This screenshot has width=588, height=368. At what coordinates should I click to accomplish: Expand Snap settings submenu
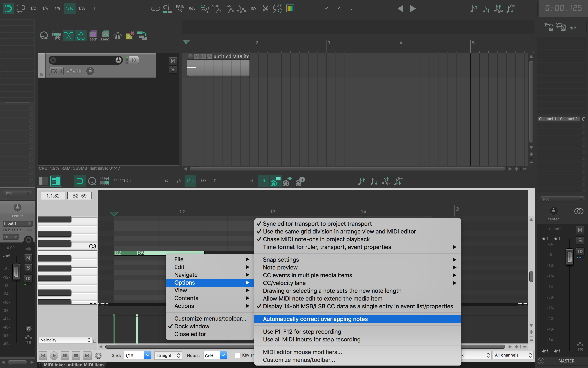(x=358, y=260)
